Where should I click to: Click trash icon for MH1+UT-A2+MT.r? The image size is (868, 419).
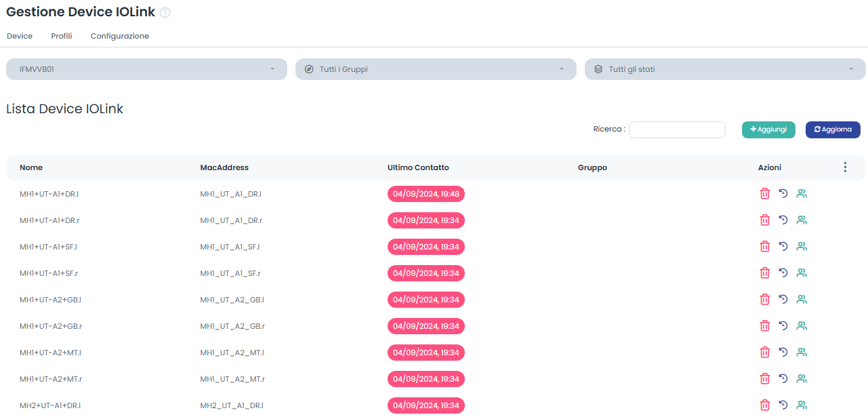coord(765,379)
